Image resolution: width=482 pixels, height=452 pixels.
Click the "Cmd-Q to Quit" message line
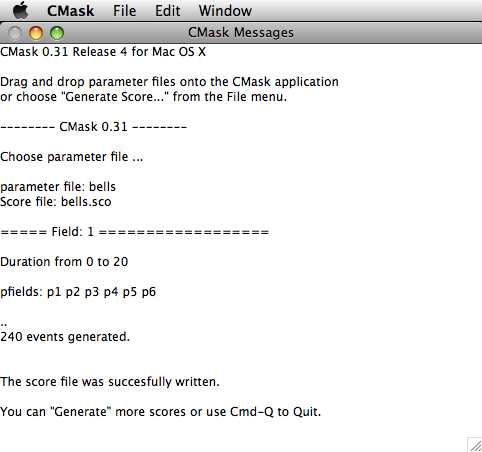coord(160,412)
